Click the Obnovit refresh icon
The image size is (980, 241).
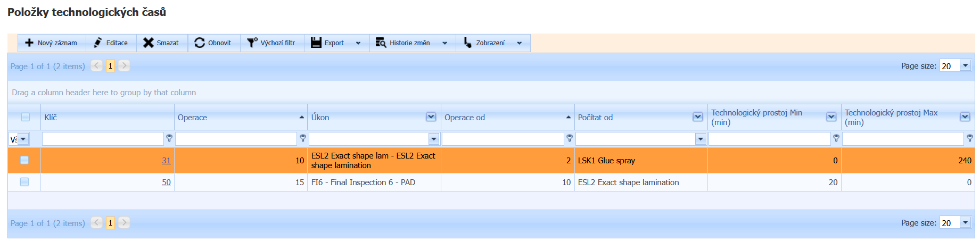pyautogui.click(x=200, y=43)
